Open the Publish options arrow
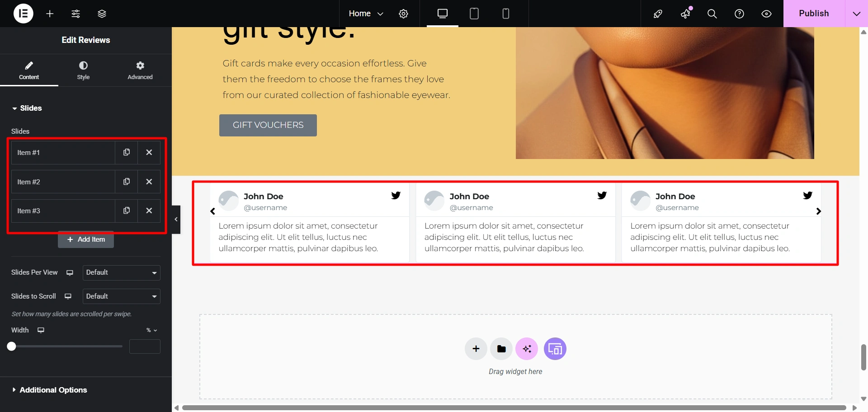This screenshot has height=412, width=868. pyautogui.click(x=856, y=14)
